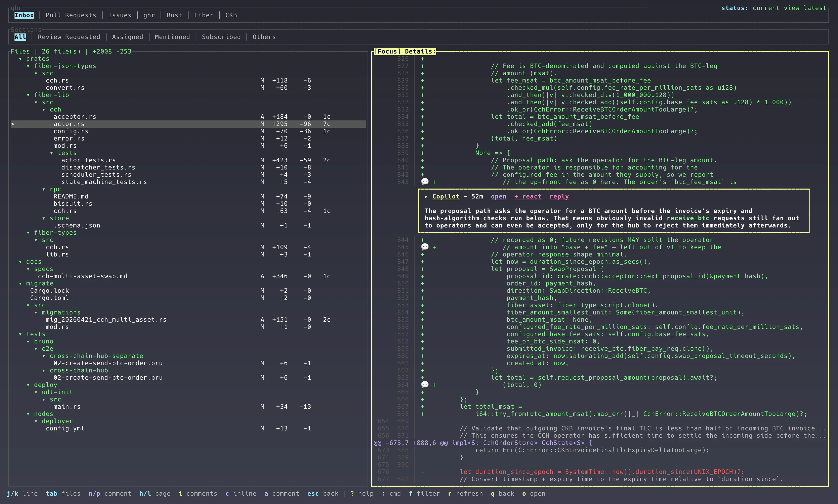Open the Fiber tab
The image size is (838, 504).
pyautogui.click(x=204, y=15)
